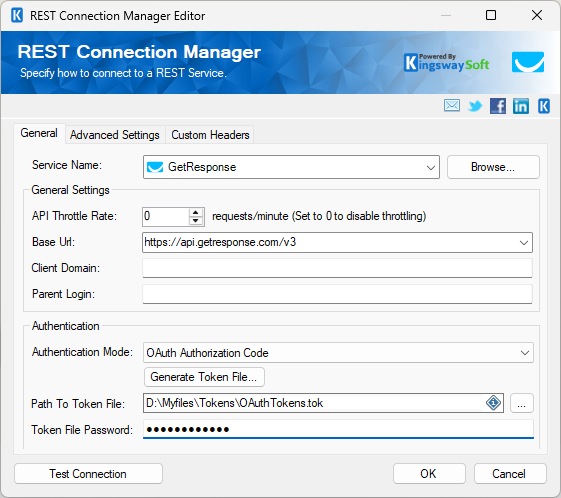Click Generate Token File... button
Screen dimensions: 561x498
tap(204, 377)
